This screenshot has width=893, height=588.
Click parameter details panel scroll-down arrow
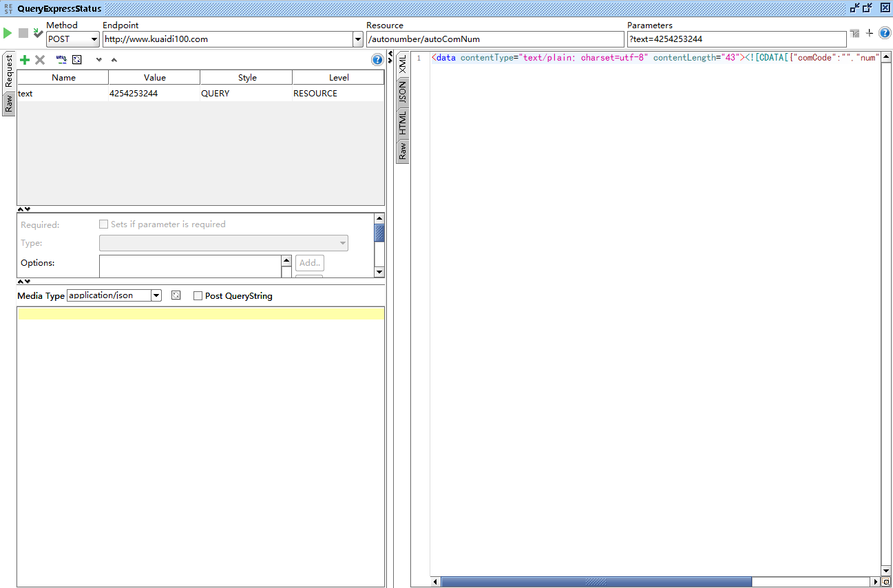(x=379, y=273)
